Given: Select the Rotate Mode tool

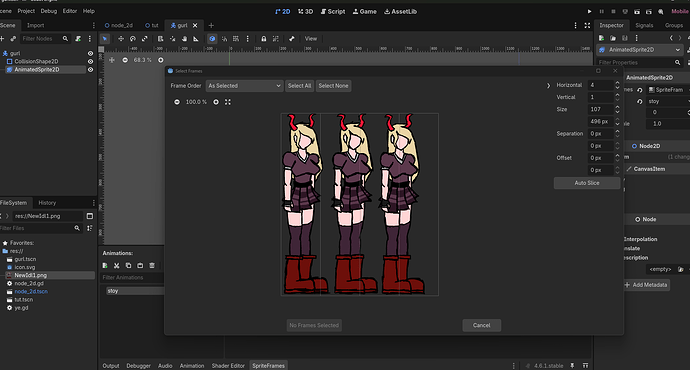Looking at the screenshot, I should [x=132, y=39].
